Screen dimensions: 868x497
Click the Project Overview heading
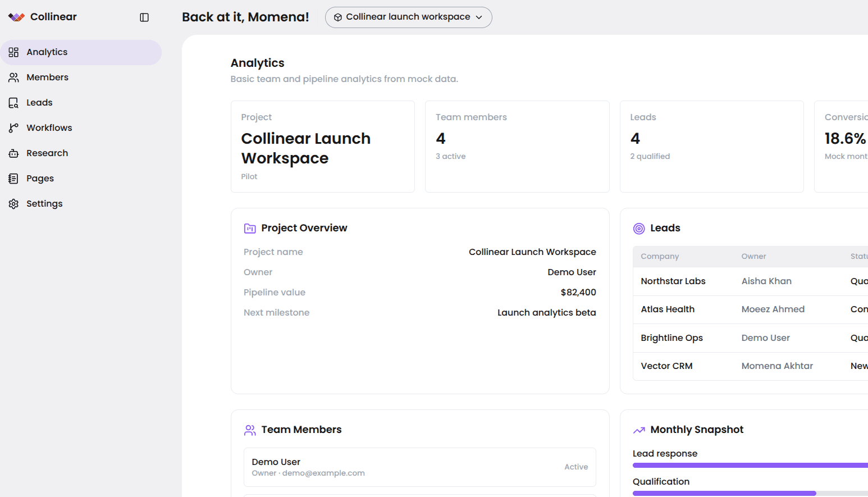click(304, 228)
